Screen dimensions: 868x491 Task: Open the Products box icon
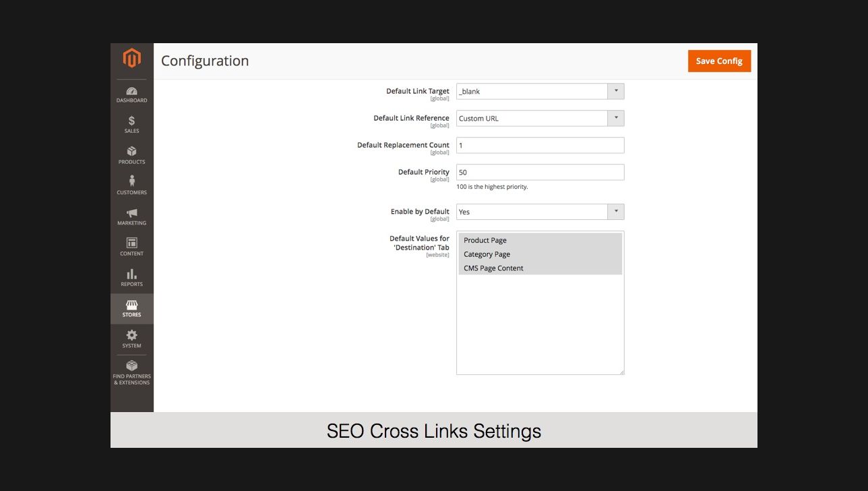(x=132, y=152)
